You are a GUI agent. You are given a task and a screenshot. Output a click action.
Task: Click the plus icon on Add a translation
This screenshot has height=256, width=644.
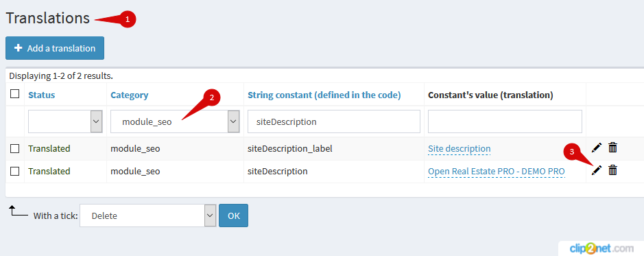(x=18, y=48)
